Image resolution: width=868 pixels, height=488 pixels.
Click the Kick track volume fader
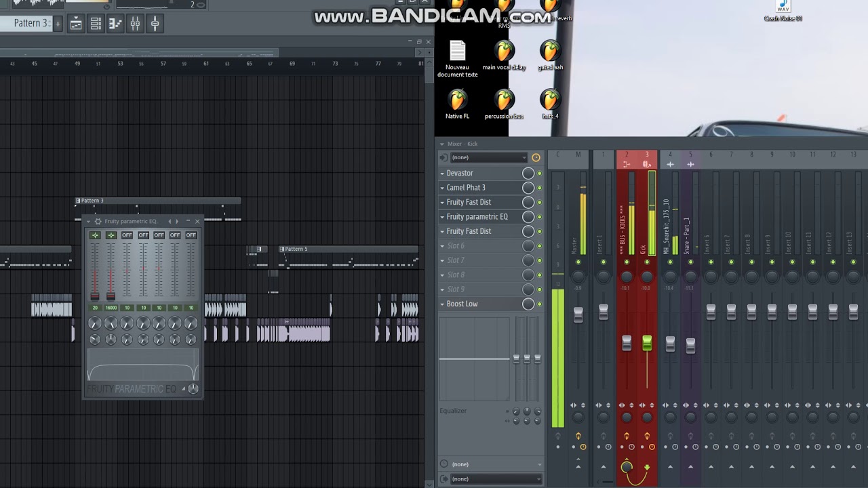pos(647,342)
